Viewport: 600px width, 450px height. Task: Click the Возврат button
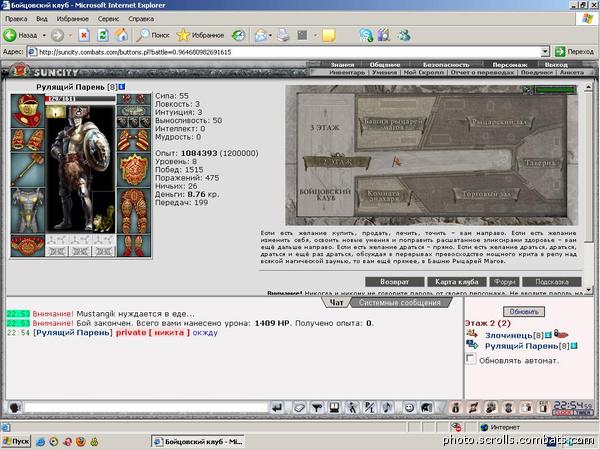[395, 282]
